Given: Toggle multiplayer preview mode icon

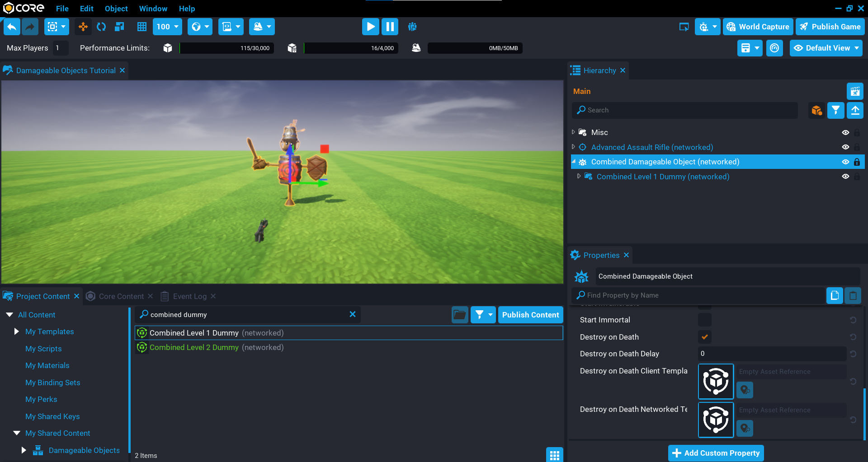Looking at the screenshot, I should [412, 27].
